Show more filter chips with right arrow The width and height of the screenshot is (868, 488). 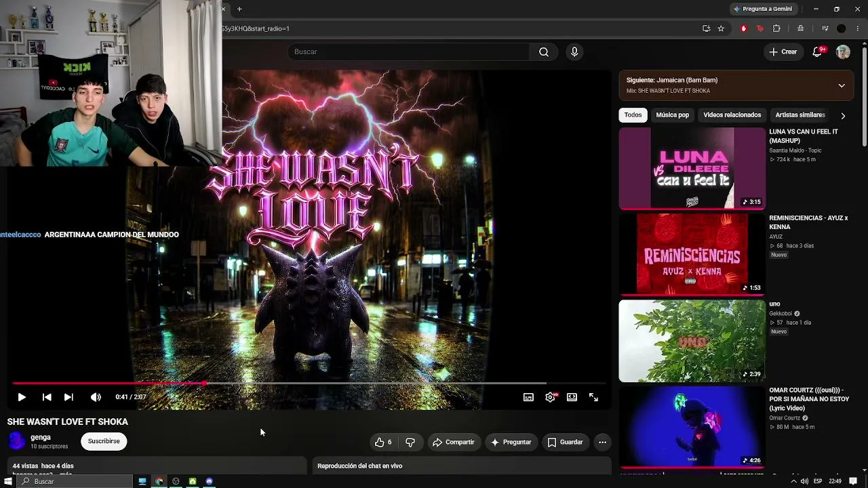[843, 115]
